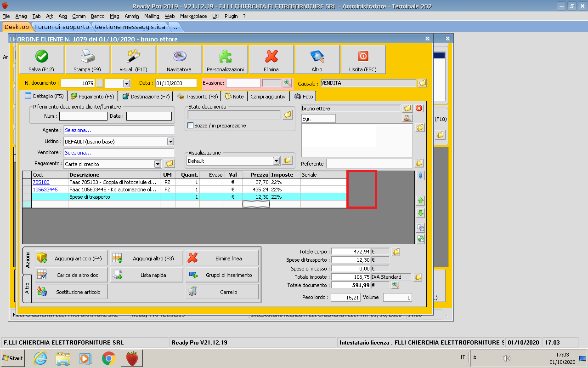Switch to Trasporto (F8) tab

pyautogui.click(x=198, y=96)
